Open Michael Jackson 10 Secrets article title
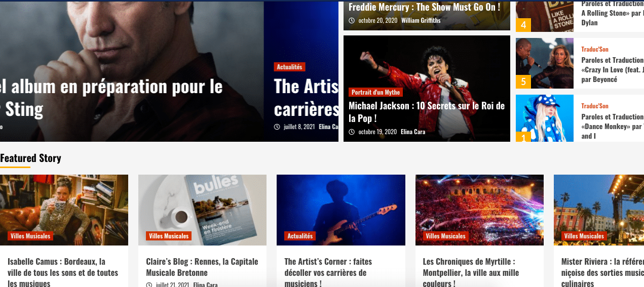 (427, 112)
